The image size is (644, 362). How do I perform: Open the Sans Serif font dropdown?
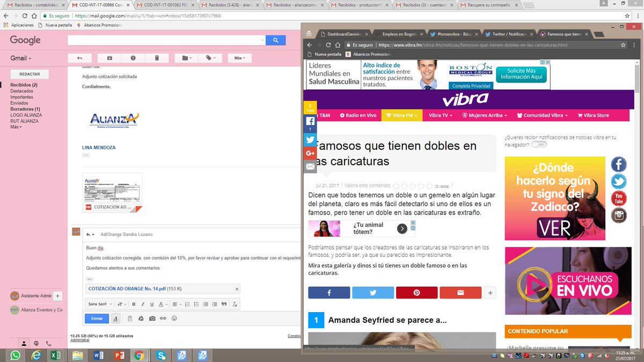click(99, 304)
